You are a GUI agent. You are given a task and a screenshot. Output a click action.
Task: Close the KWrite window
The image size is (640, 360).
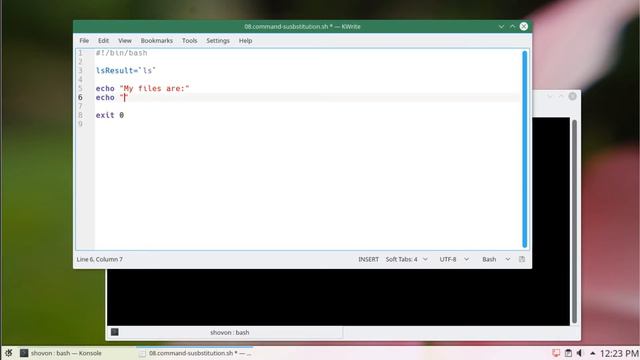coord(524,27)
